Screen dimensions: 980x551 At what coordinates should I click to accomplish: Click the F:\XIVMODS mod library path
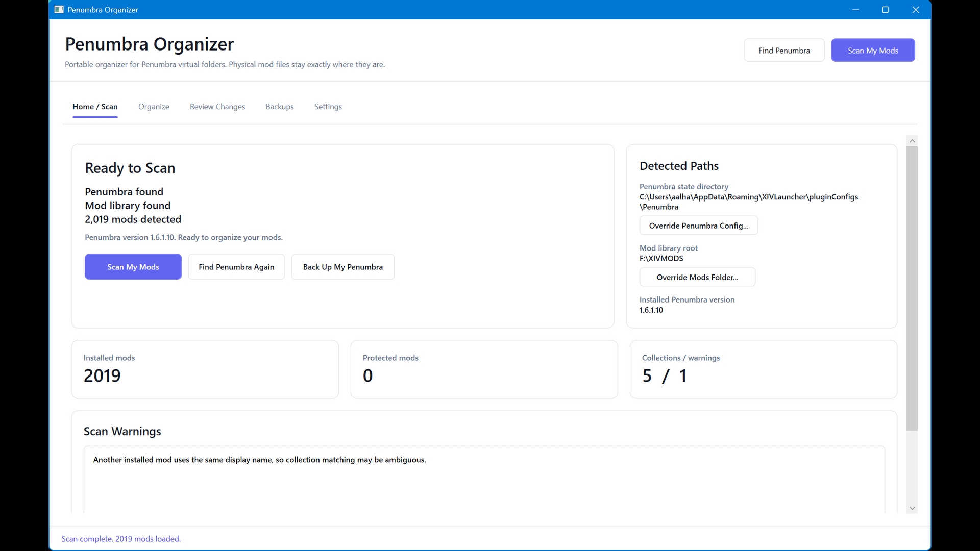pos(661,259)
